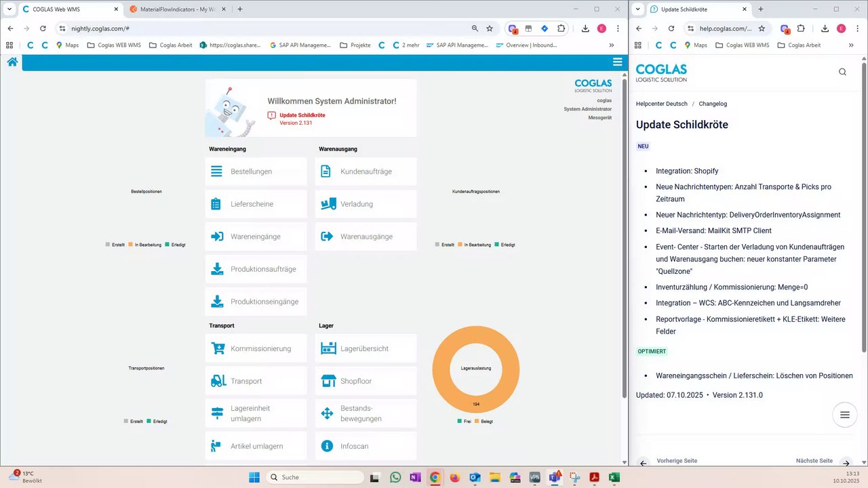Click the zoom icon in the WMS address bar
The width and height of the screenshot is (868, 488).
(x=475, y=28)
